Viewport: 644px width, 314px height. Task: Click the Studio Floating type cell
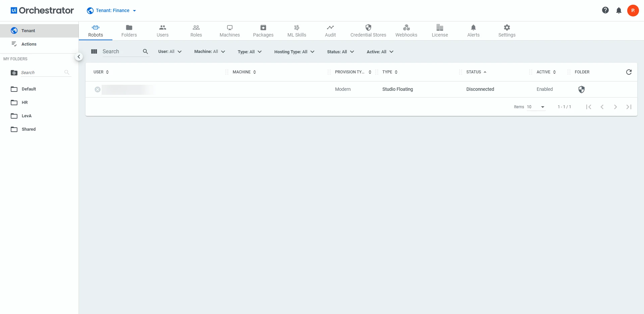coord(397,89)
